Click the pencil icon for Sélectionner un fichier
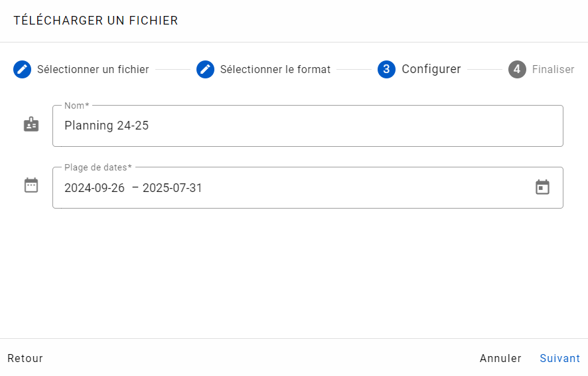Viewport: 588px width, 376px height. 22,70
